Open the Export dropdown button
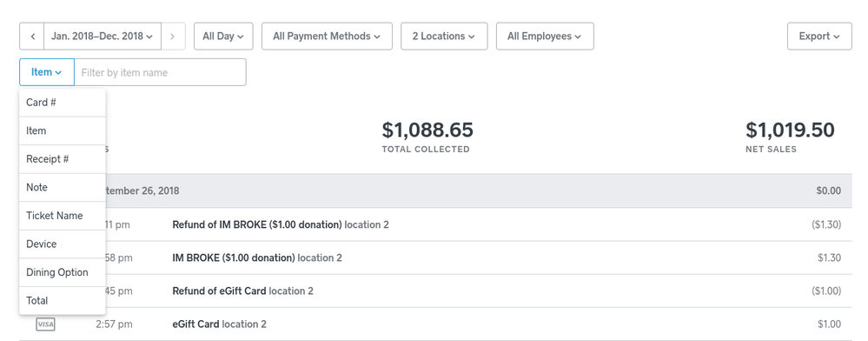868x341 pixels. (x=819, y=36)
